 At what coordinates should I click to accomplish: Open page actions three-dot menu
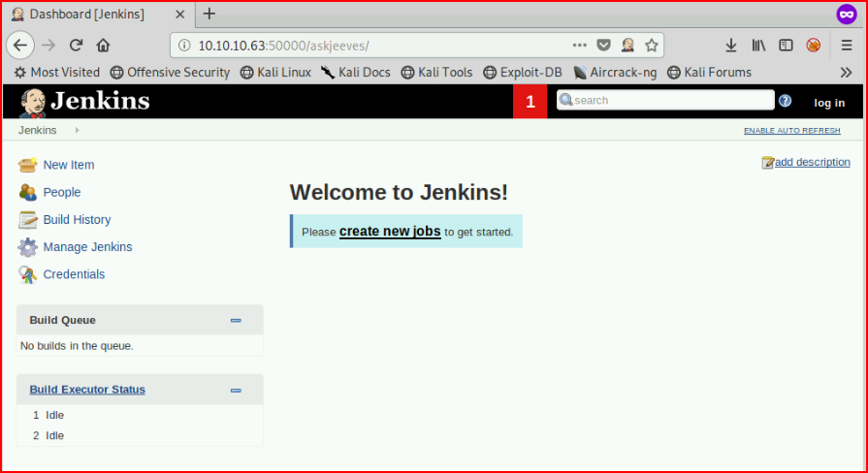click(580, 46)
